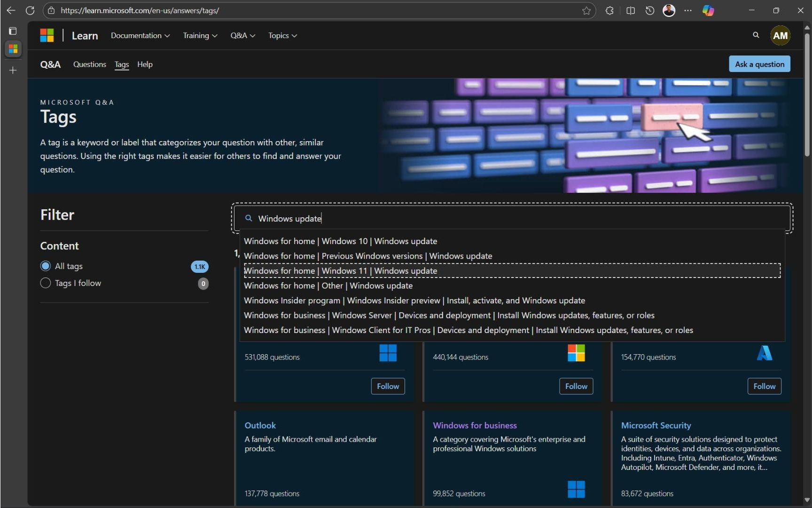Open a new tab with the plus icon

[x=13, y=70]
